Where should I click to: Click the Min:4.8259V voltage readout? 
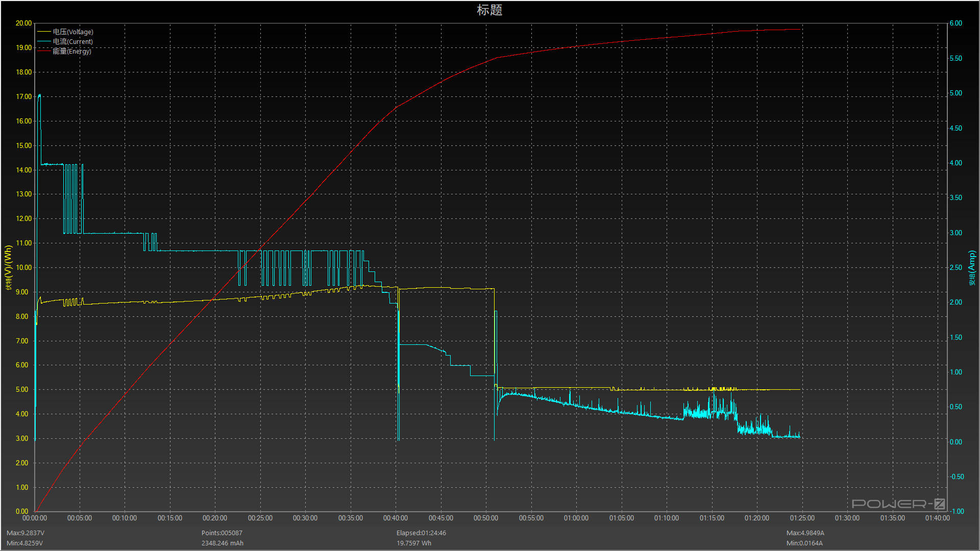(24, 543)
